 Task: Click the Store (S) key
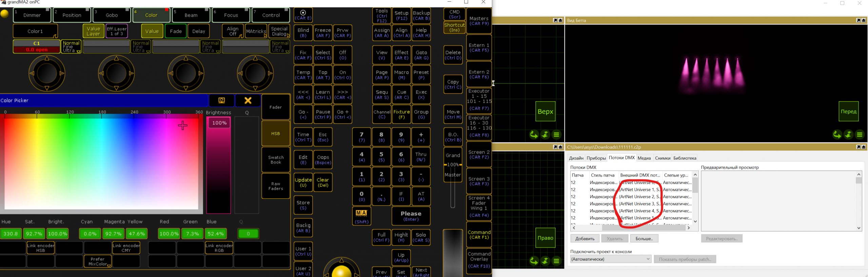coord(303,205)
